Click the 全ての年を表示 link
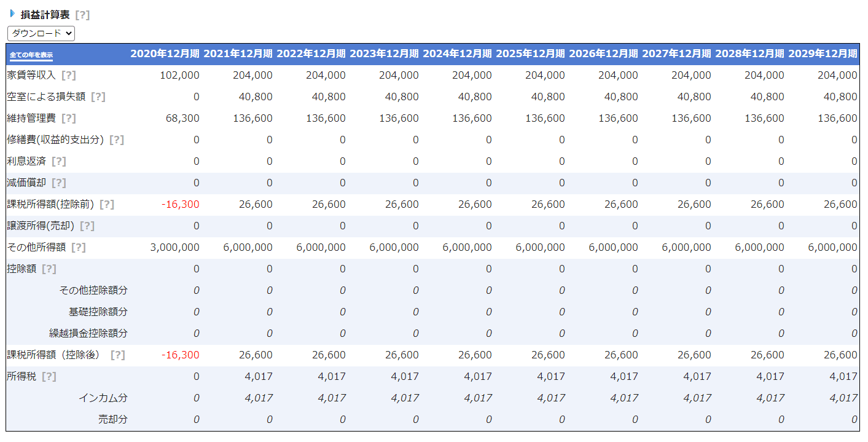The height and width of the screenshot is (442, 868). coord(31,55)
